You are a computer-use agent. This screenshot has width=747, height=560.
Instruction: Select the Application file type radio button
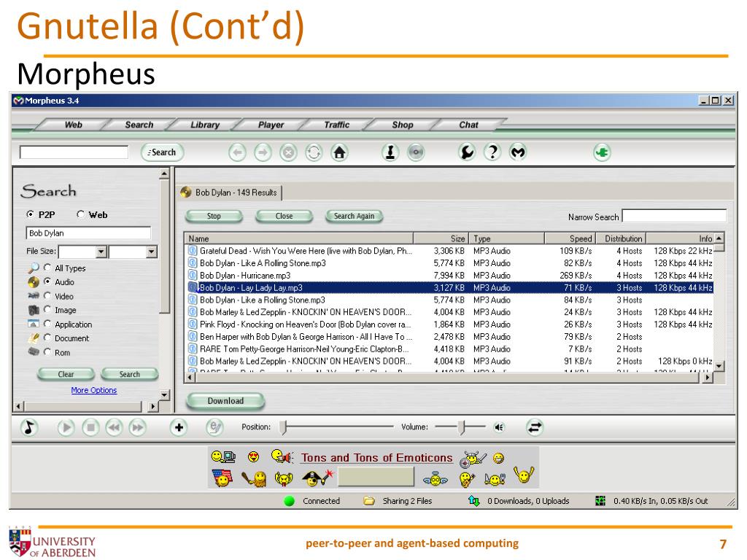point(47,324)
